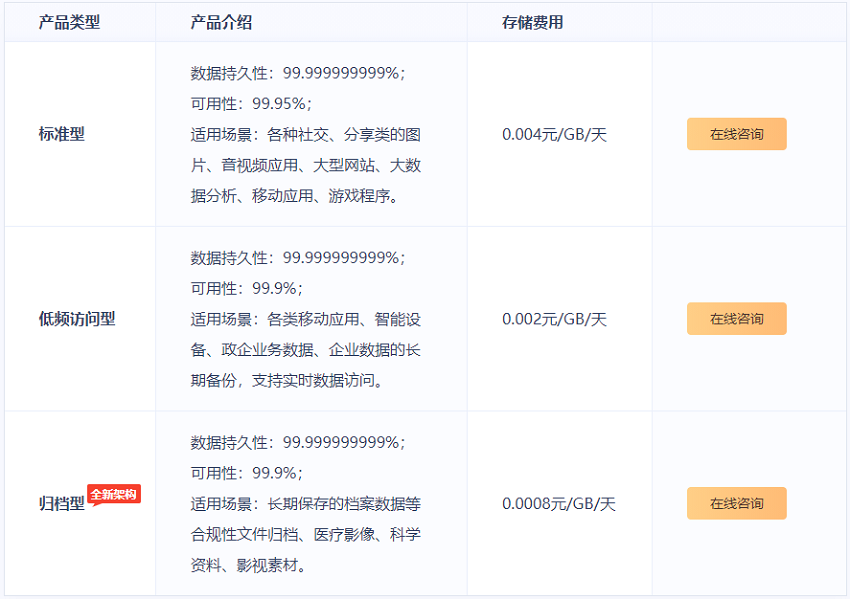
Task: Click the 0.002元/GB/天 price
Action: (554, 319)
